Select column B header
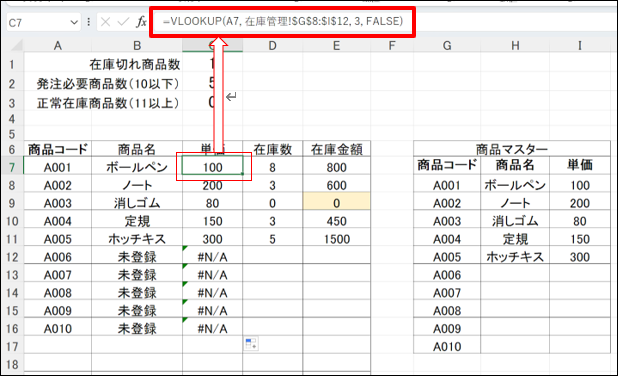 pos(137,46)
